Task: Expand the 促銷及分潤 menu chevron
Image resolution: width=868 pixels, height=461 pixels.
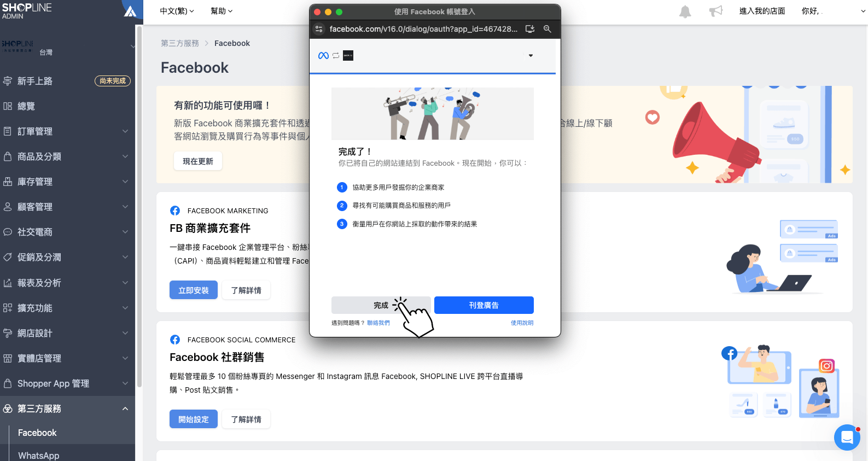Action: pos(125,257)
